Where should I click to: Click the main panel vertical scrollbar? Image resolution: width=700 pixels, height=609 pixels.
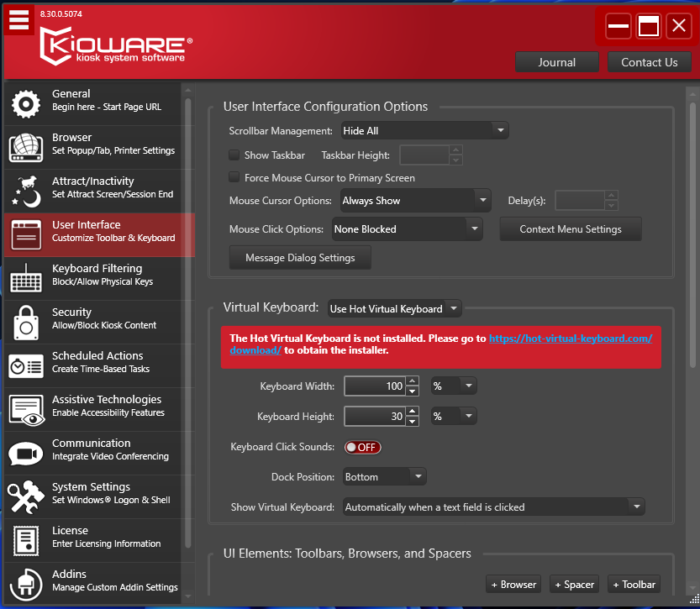click(692, 237)
